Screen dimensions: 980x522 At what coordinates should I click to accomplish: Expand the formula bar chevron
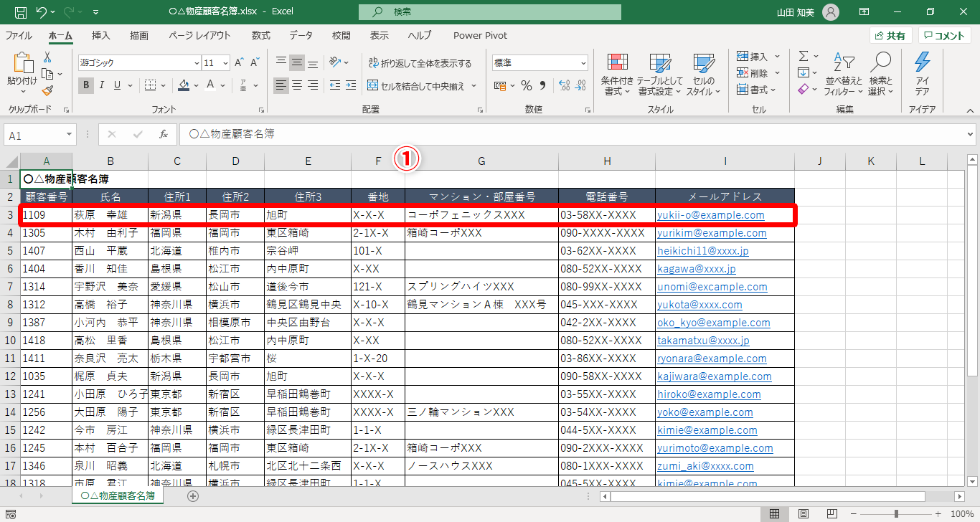(971, 134)
